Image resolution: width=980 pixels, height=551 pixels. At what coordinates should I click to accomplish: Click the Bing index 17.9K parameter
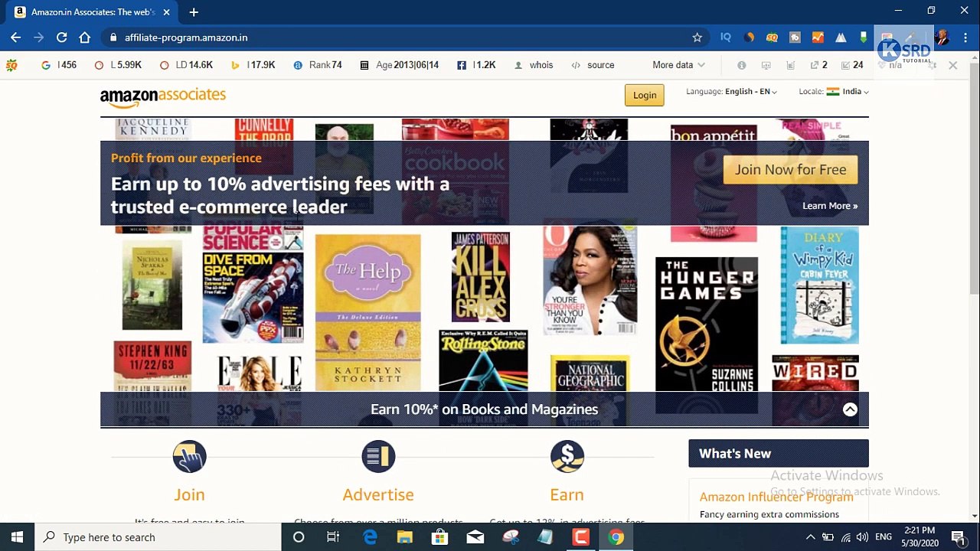coord(253,65)
